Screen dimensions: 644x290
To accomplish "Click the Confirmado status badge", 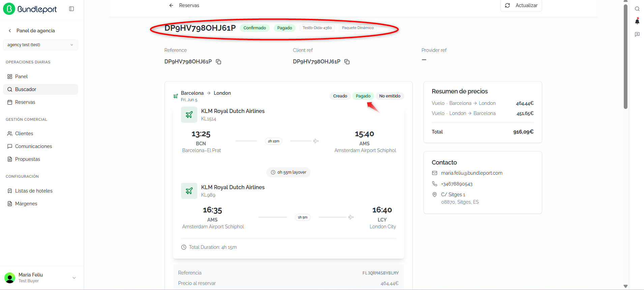I will click(x=255, y=28).
